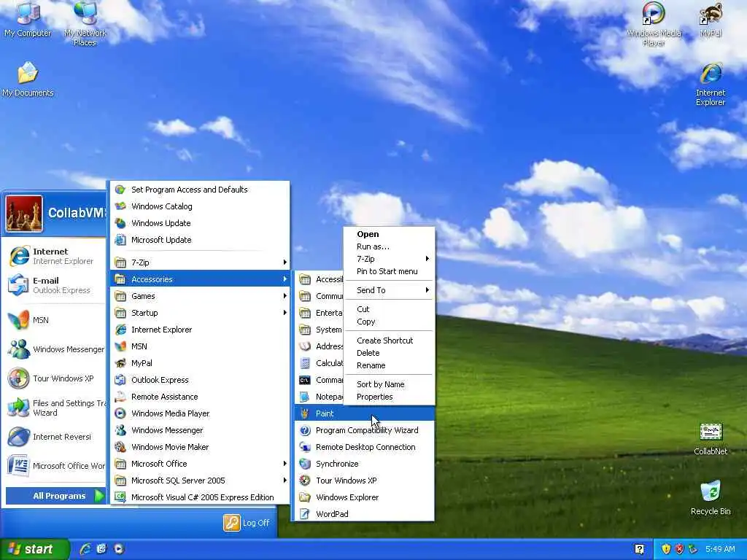This screenshot has height=560, width=747.
Task: Open Windows Media Player desktop shortcut
Action: point(654,23)
